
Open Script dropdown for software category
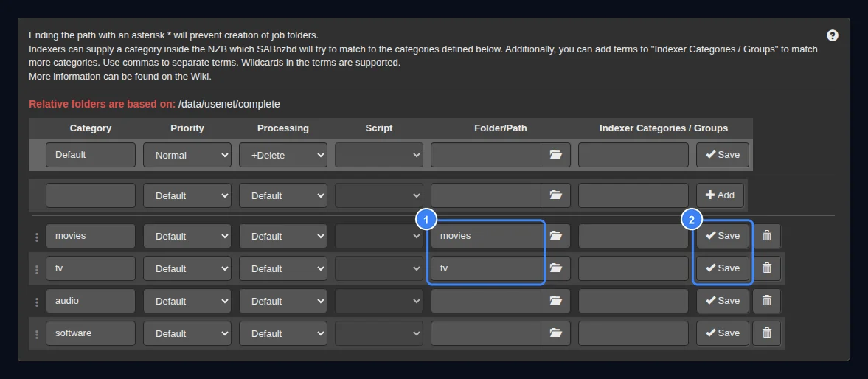[x=378, y=333]
